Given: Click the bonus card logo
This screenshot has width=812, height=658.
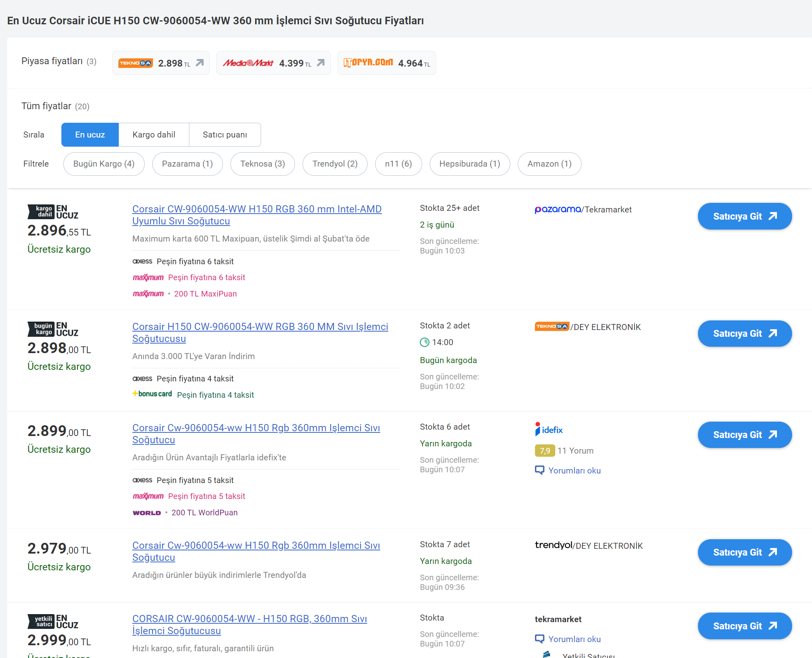Looking at the screenshot, I should [x=152, y=394].
